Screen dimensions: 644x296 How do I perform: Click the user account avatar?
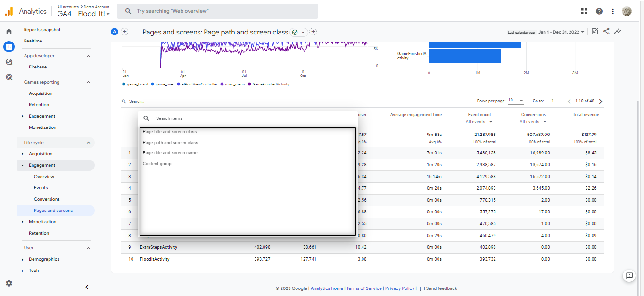point(627,11)
